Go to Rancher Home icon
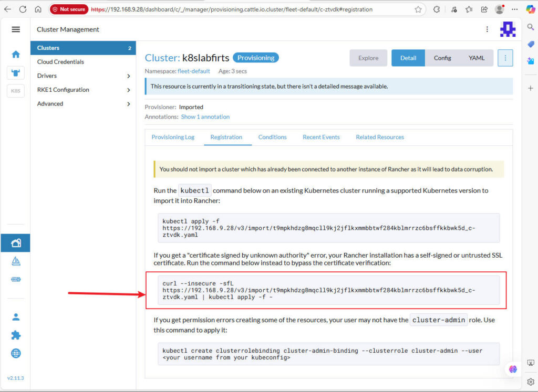 pos(16,54)
